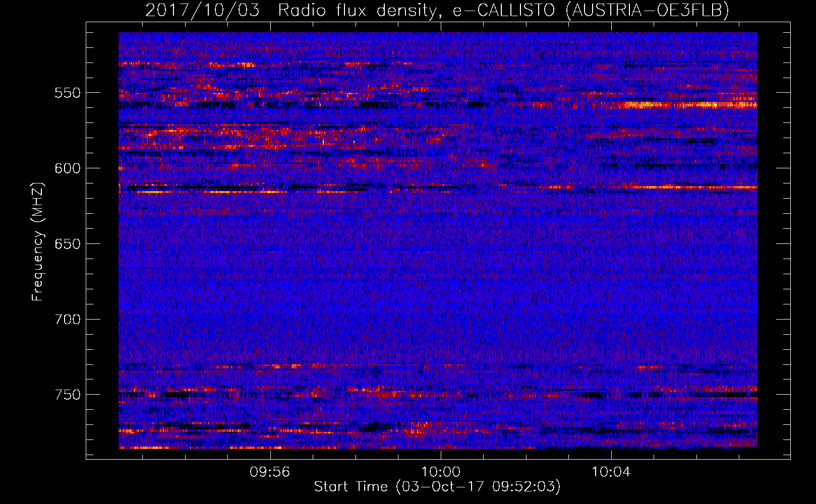
Task: Click the 10:00 time tick label
Action: pos(441,472)
